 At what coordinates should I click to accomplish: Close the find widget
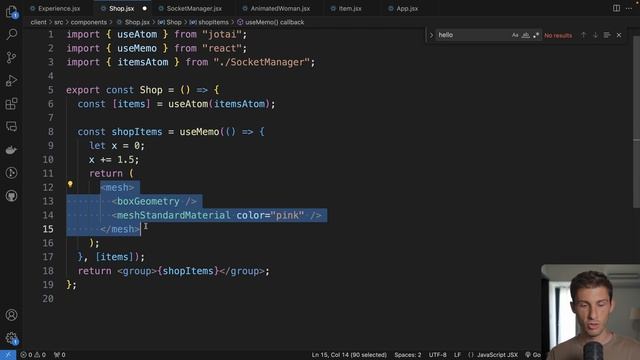click(619, 35)
